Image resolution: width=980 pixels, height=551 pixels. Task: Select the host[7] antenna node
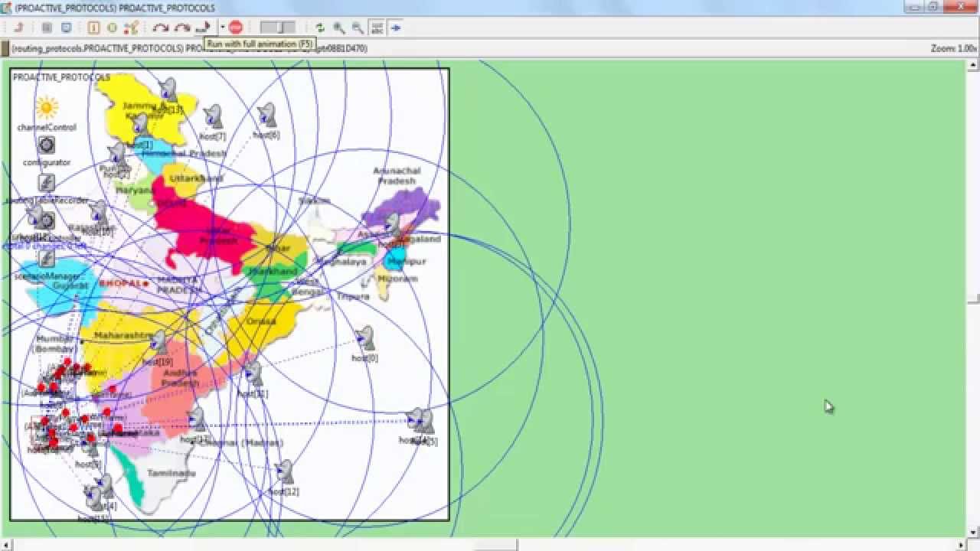point(213,118)
